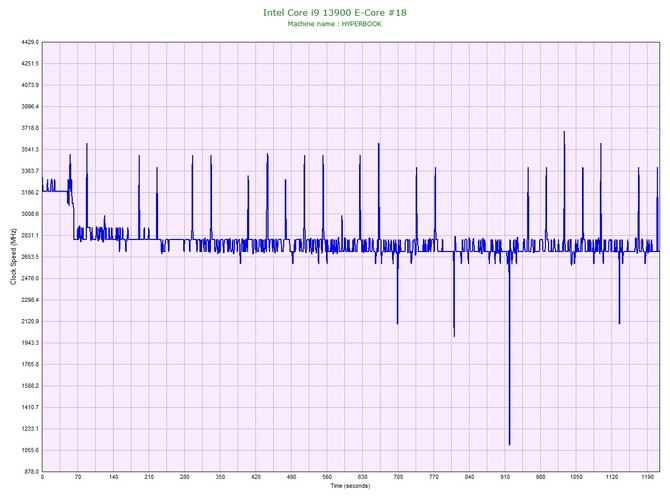Click the 980 tick on the time axis
This screenshot has width=670, height=503.
coord(541,477)
